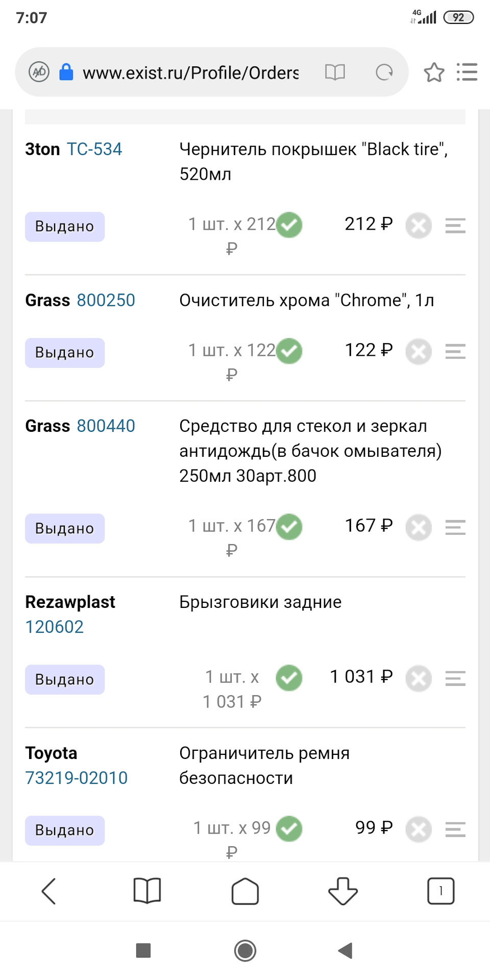Toggle the green checkmark for Chrome cleaner
490x980 pixels.
click(x=289, y=351)
